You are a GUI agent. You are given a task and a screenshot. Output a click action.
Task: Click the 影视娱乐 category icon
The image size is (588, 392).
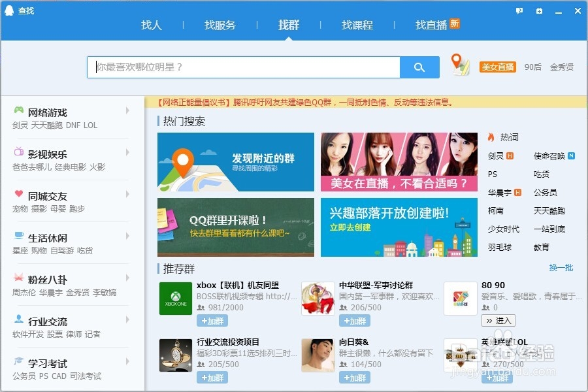[18, 152]
